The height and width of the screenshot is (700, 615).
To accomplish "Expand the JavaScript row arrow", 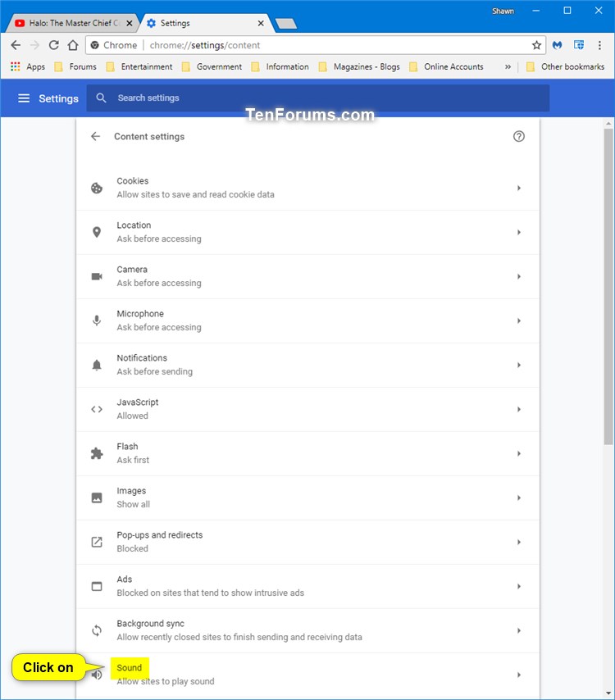I will point(518,409).
